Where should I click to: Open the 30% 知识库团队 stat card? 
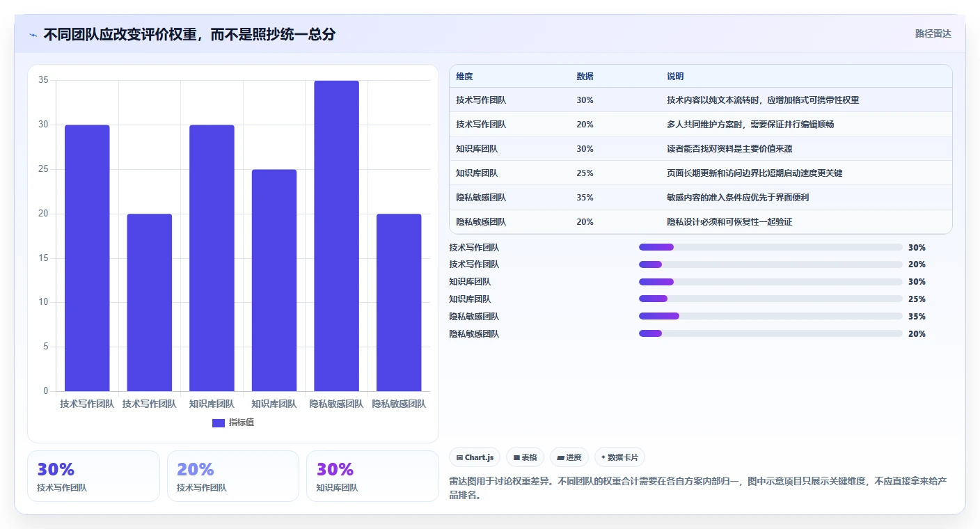[x=372, y=476]
